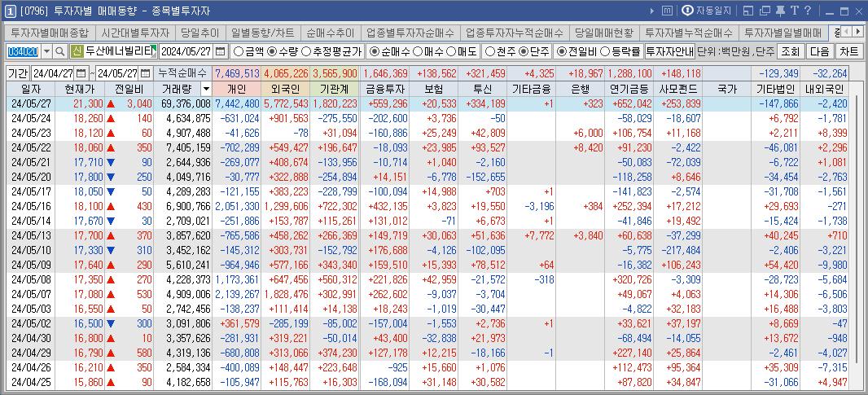This screenshot has width=868, height=395.
Task: Select the 매수 radio option
Action: point(418,52)
